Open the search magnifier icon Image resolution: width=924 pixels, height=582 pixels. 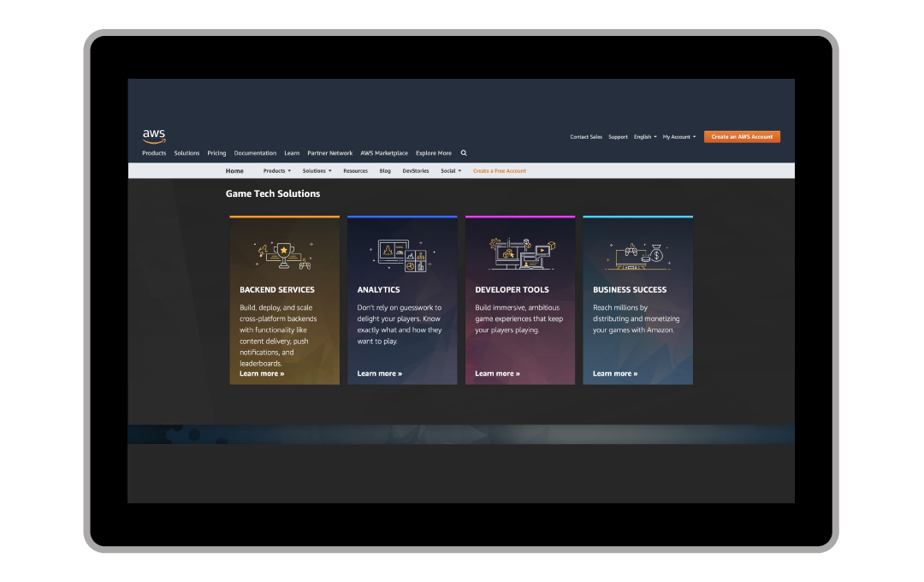464,152
